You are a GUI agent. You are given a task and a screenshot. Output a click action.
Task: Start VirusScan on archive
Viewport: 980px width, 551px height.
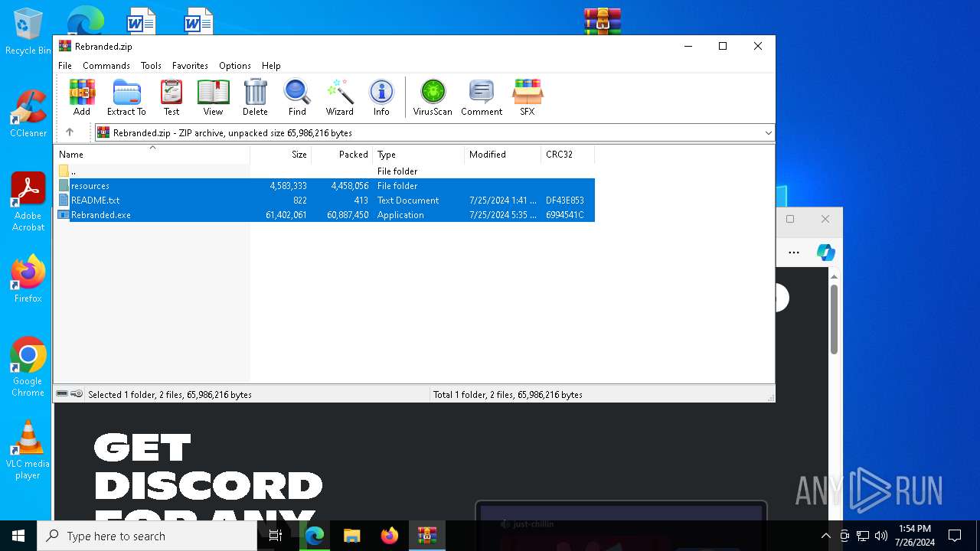click(x=433, y=97)
